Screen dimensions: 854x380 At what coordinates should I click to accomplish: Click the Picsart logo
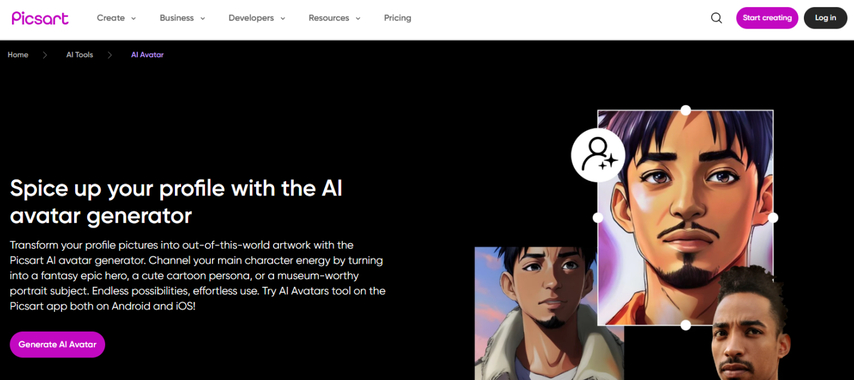pyautogui.click(x=40, y=18)
